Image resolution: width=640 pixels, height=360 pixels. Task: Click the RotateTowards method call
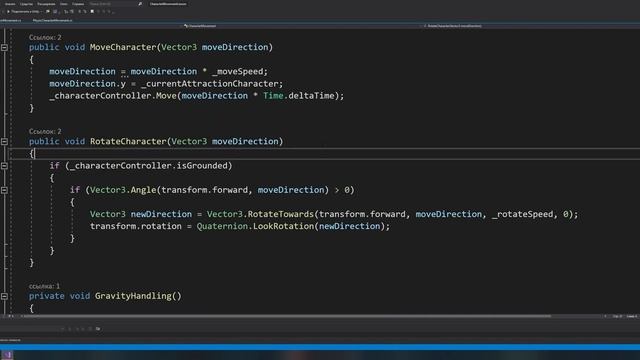[280, 214]
